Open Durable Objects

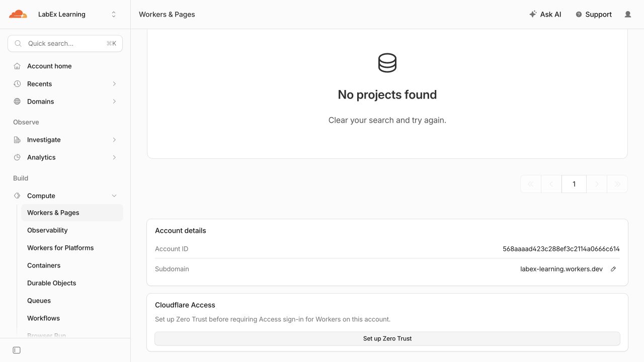click(x=72, y=283)
